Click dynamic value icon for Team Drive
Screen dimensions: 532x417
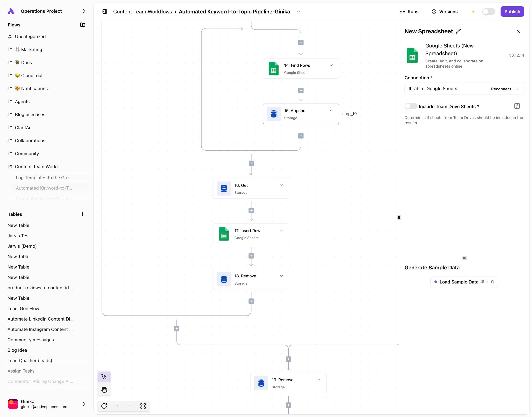[517, 106]
